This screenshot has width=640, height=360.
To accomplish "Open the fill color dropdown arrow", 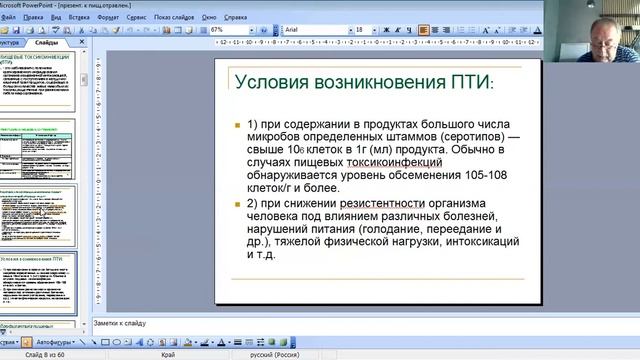I will (x=196, y=342).
